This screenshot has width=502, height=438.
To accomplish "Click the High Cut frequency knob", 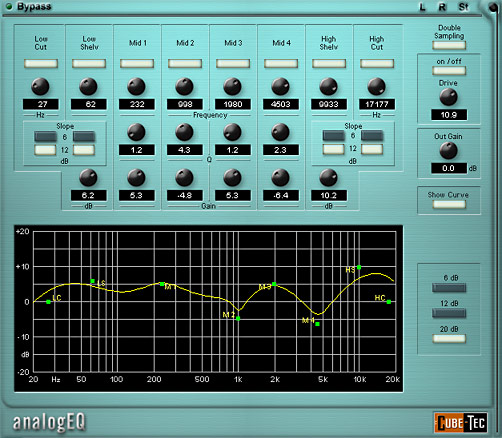I will pyautogui.click(x=376, y=87).
